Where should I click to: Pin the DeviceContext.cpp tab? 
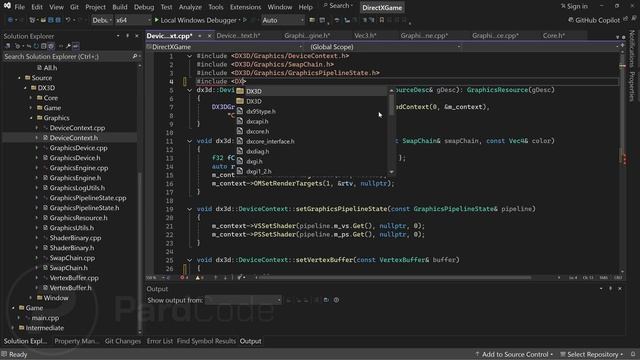[200, 36]
